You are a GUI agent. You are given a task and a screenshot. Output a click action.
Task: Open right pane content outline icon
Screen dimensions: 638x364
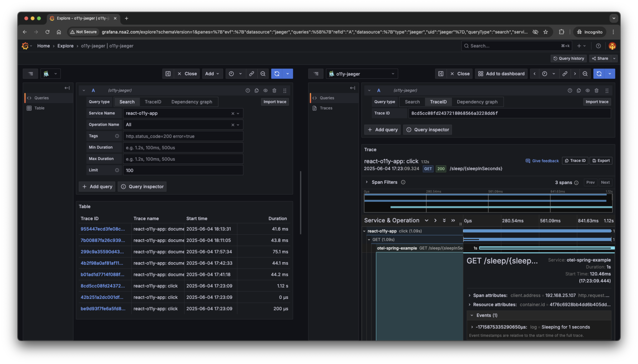pos(316,74)
